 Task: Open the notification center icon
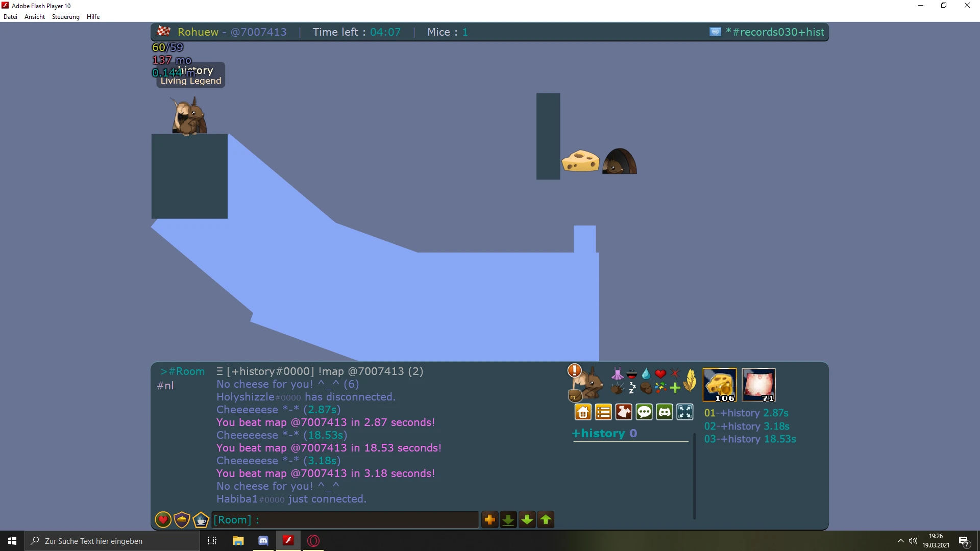click(964, 541)
